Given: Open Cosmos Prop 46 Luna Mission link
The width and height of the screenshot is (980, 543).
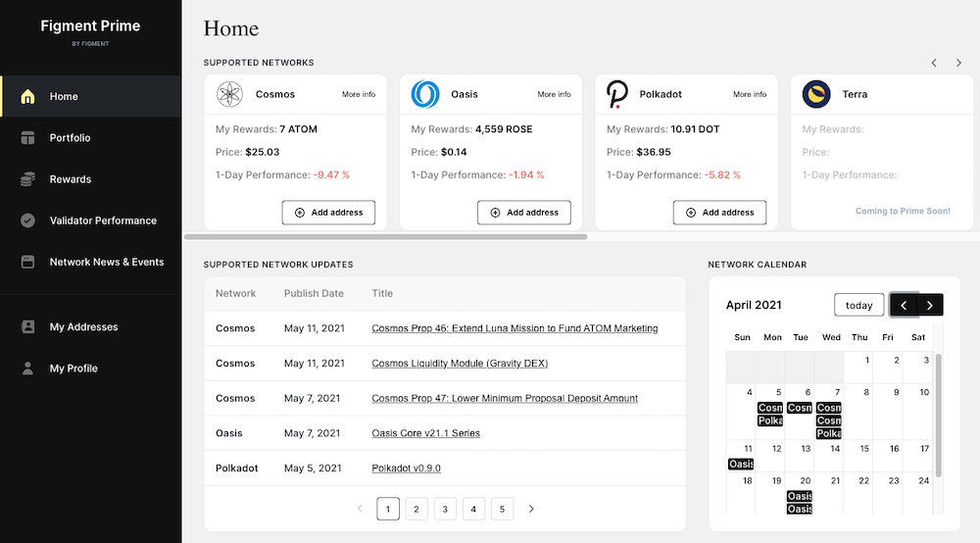Looking at the screenshot, I should [514, 328].
